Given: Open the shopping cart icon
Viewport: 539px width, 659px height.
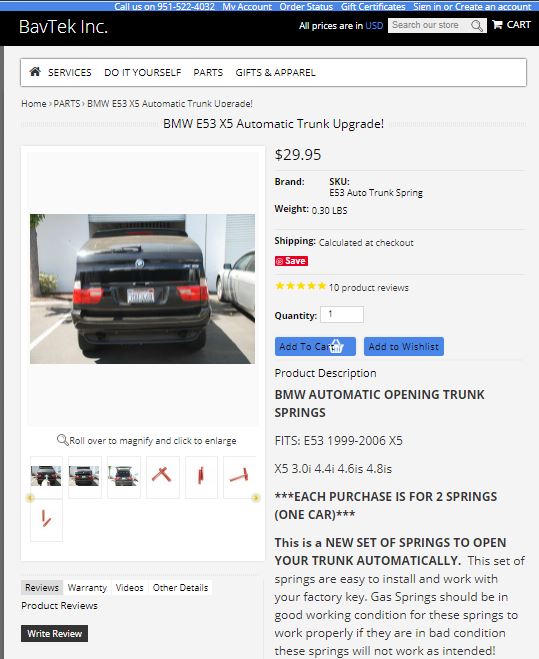Looking at the screenshot, I should click(x=497, y=24).
